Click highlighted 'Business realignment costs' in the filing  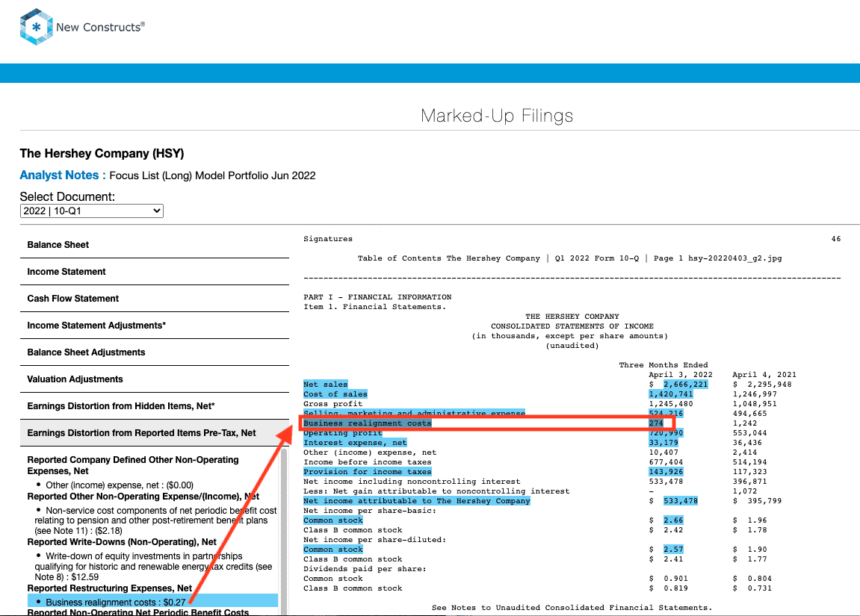point(368,423)
